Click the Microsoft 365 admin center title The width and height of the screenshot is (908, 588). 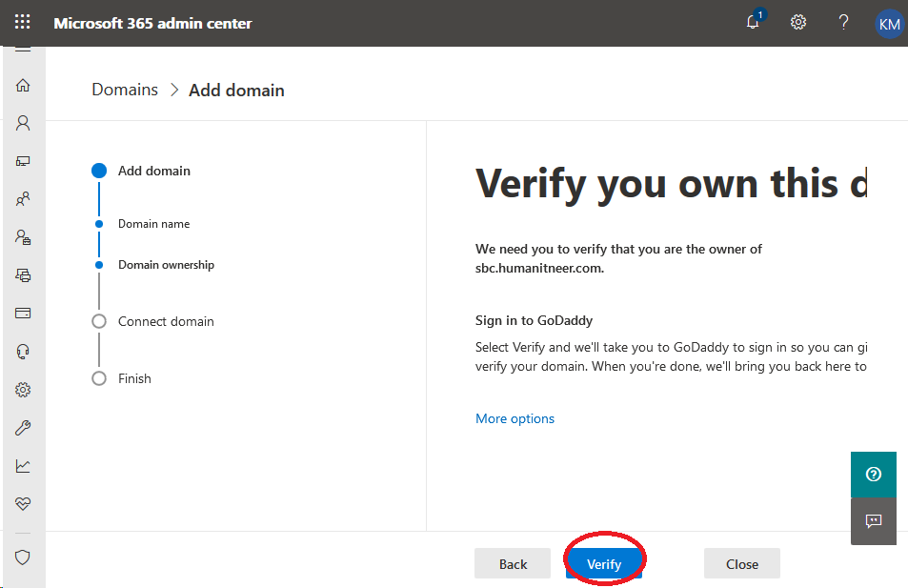(152, 23)
